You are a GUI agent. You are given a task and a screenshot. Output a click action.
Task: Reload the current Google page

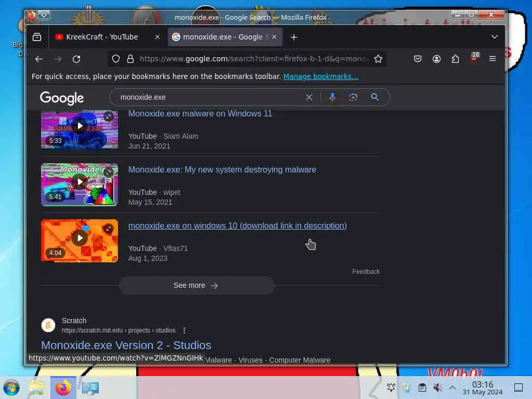(x=76, y=59)
